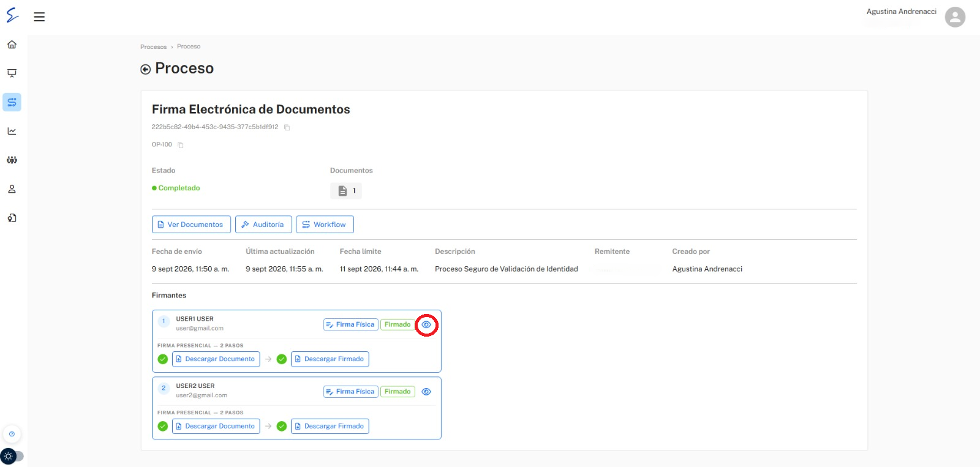This screenshot has width=980, height=467.
Task: Select the processes workflow sidebar icon
Action: pos(12,102)
